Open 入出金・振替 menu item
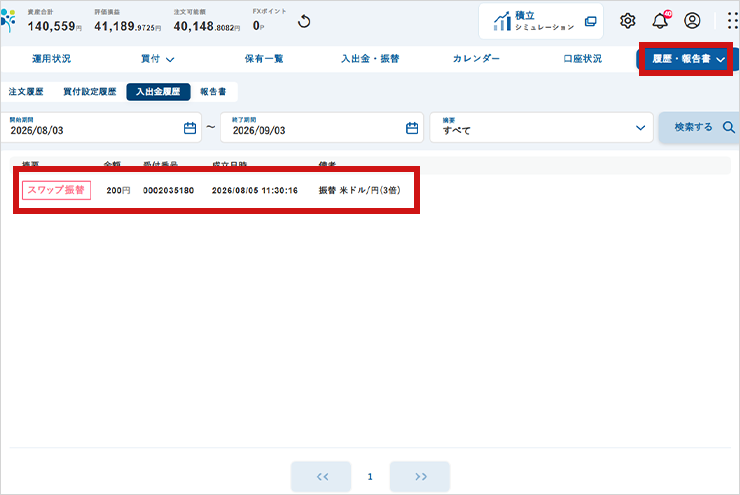Image resolution: width=740 pixels, height=495 pixels. (x=370, y=59)
